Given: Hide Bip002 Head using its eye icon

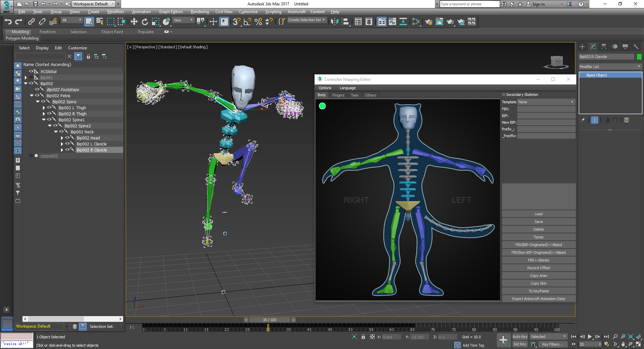Looking at the screenshot, I should [x=67, y=138].
